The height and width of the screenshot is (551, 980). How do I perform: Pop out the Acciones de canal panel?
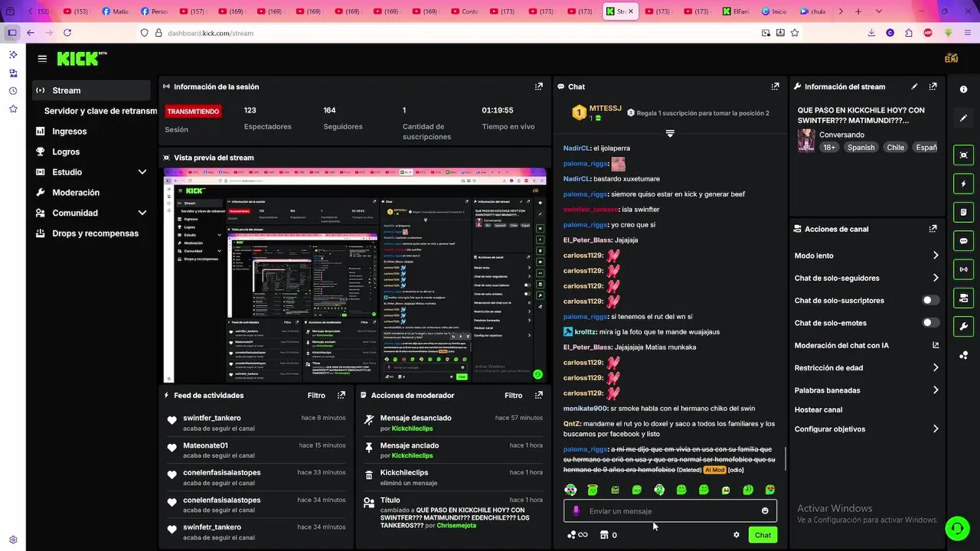point(933,229)
